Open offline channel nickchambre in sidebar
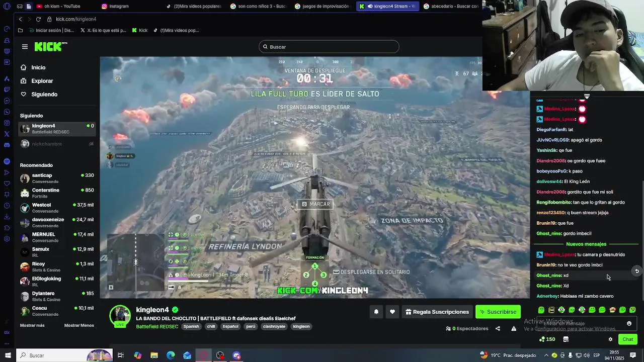The width and height of the screenshot is (644, 362). click(x=56, y=144)
